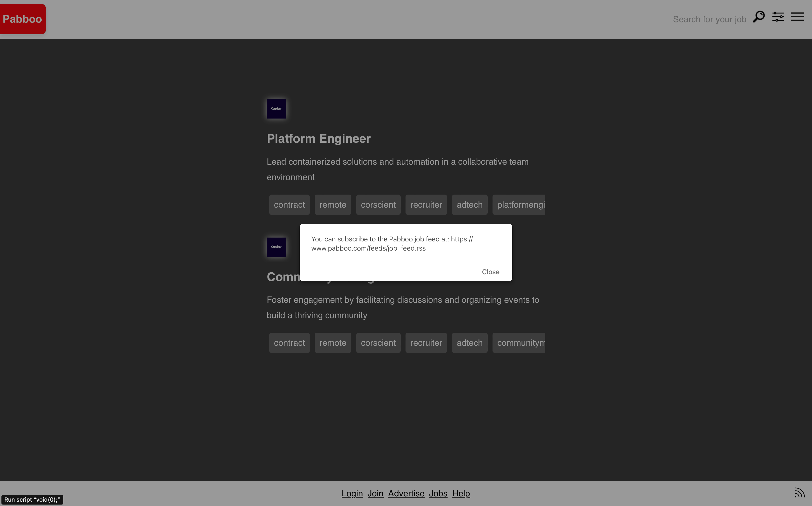
Task: Close the job feed dialog
Action: click(x=490, y=272)
